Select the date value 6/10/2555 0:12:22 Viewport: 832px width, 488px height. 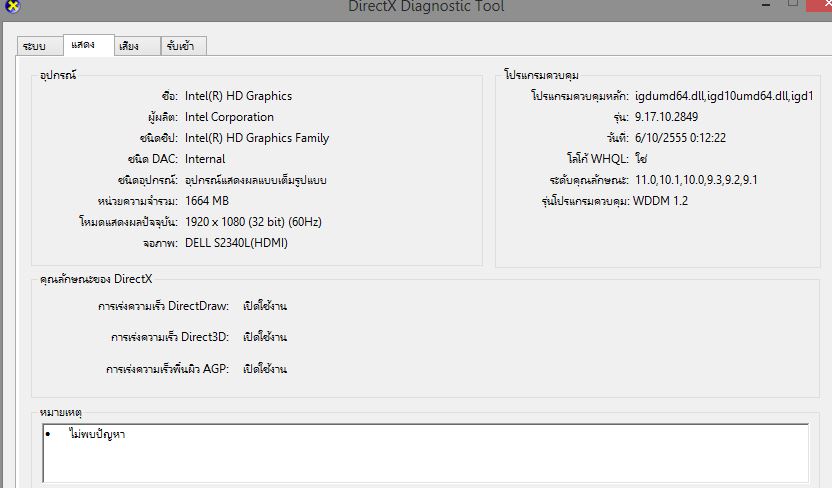pos(680,138)
